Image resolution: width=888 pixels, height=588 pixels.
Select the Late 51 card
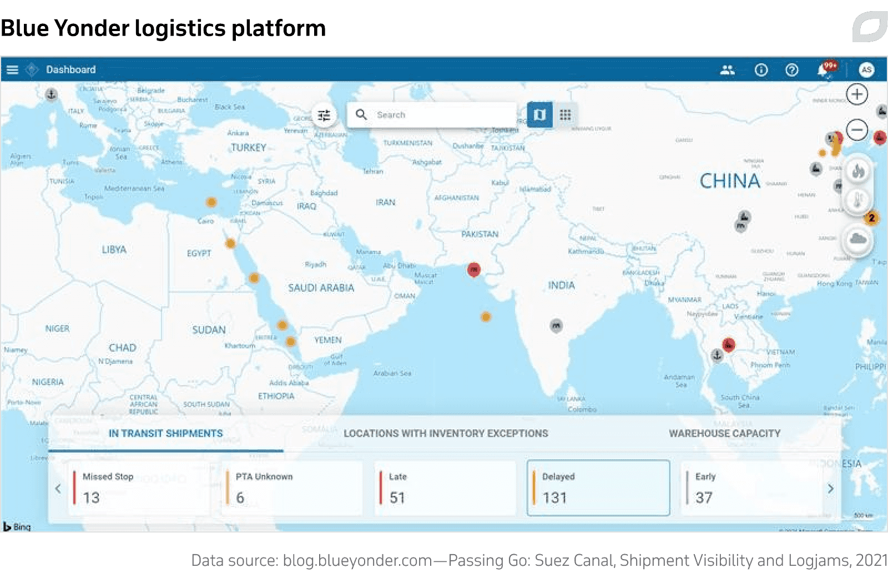tap(445, 488)
